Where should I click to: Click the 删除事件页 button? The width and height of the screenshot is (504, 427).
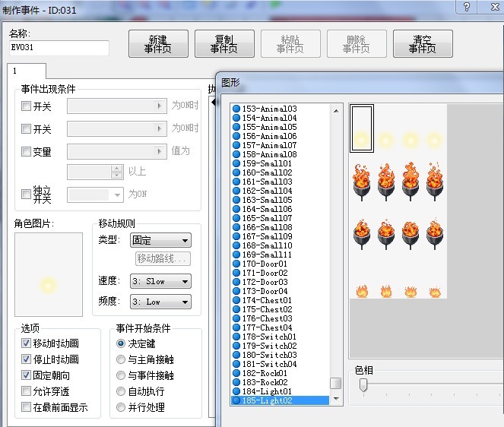point(357,44)
